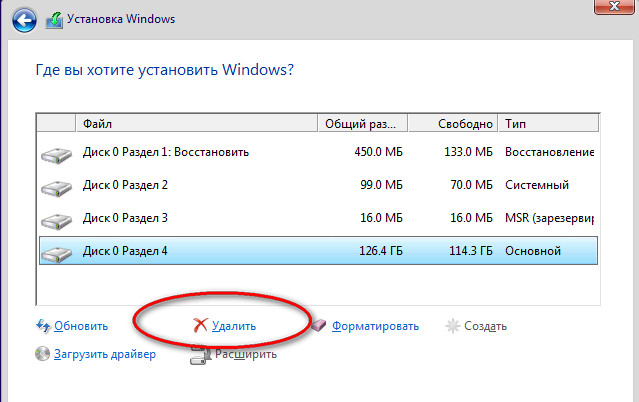Image resolution: width=639 pixels, height=402 pixels.
Task: Click the extend partition icon beside Расширить
Action: (201, 355)
